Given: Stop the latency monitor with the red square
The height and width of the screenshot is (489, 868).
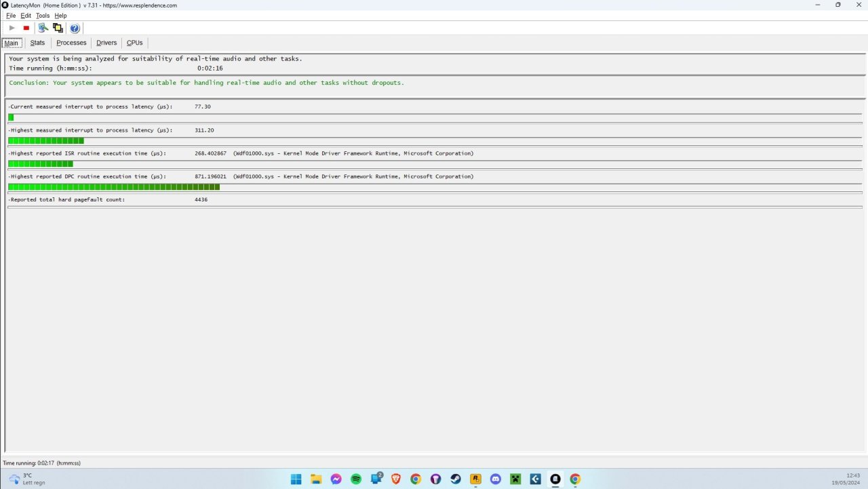Looking at the screenshot, I should pyautogui.click(x=26, y=28).
